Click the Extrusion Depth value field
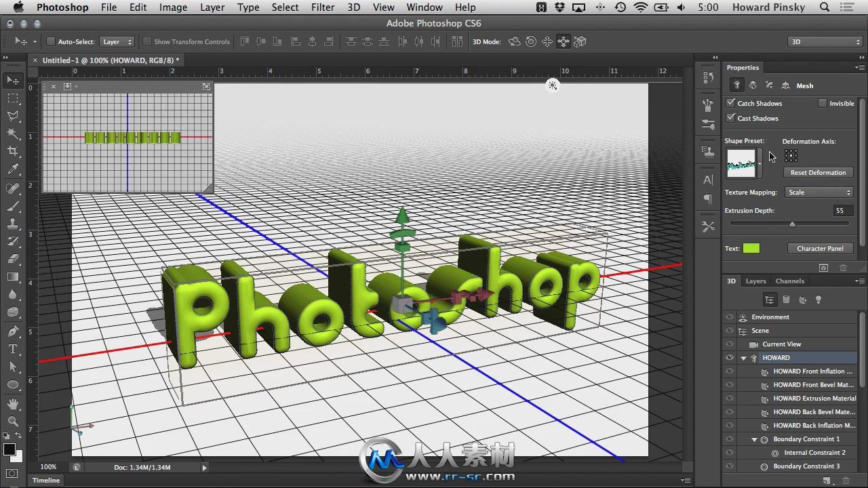868x488 pixels. pyautogui.click(x=842, y=211)
